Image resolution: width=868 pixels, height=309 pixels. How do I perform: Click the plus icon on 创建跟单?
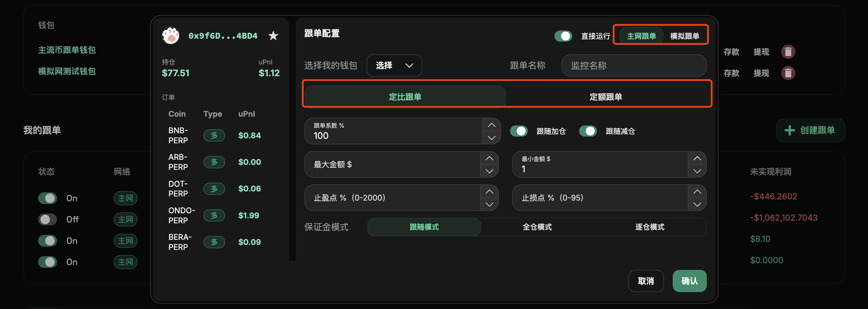coord(789,130)
